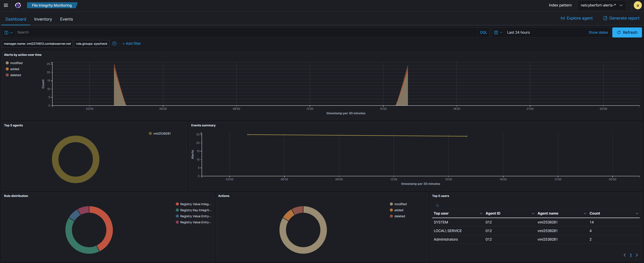Click pink Registry Value Entry legend color dot
The height and width of the screenshot is (263, 644).
coord(177,222)
